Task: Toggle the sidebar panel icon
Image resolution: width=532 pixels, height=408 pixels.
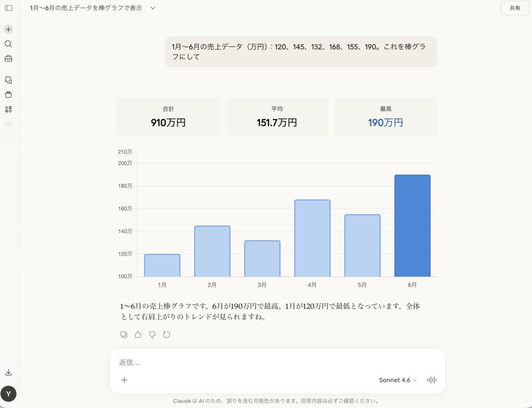Action: (x=8, y=8)
